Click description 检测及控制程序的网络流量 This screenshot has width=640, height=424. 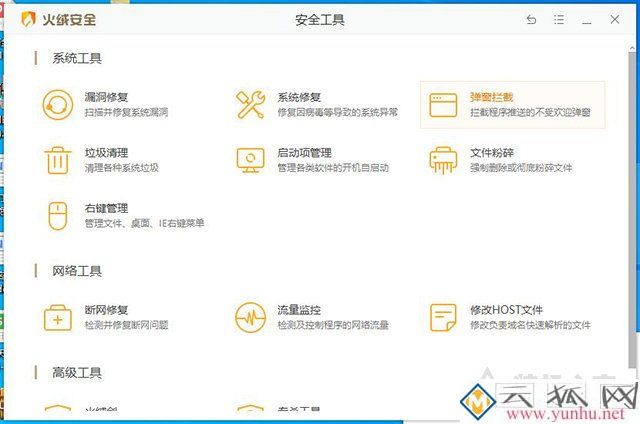point(333,325)
